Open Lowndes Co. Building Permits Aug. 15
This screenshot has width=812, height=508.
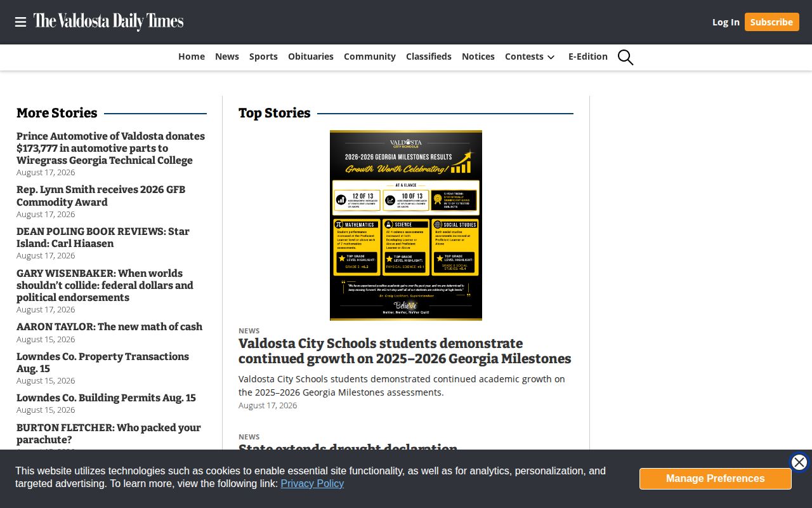(106, 398)
